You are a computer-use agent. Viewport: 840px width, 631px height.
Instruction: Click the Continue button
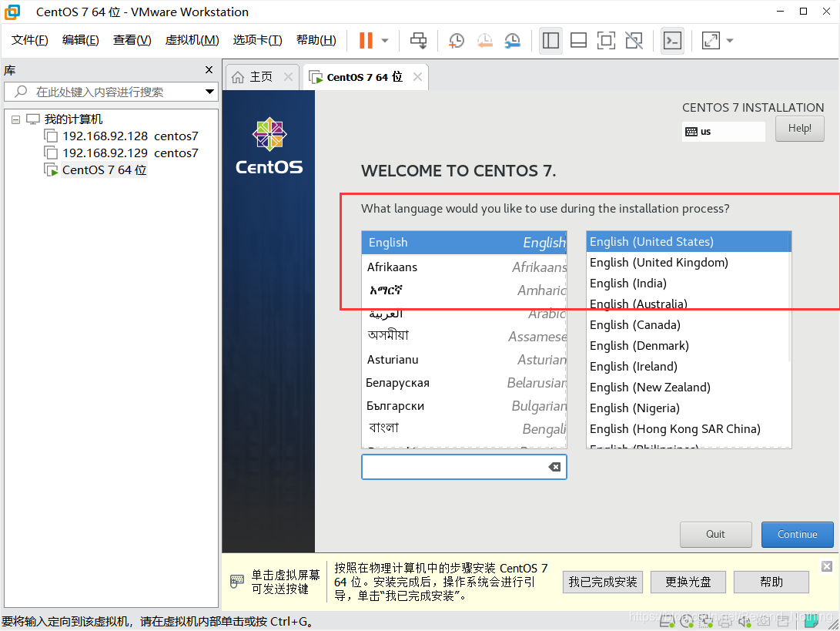coord(797,535)
